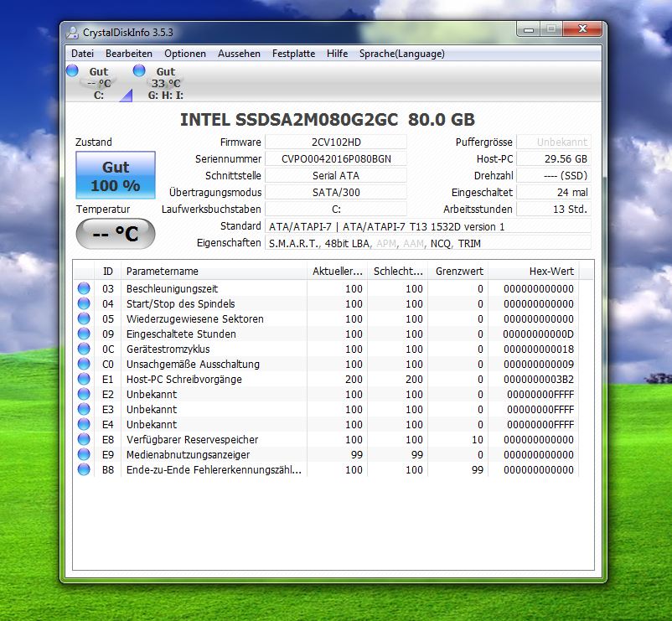The height and width of the screenshot is (621, 672).
Task: Select the G: H: I: drive status orb
Action: coord(139,70)
